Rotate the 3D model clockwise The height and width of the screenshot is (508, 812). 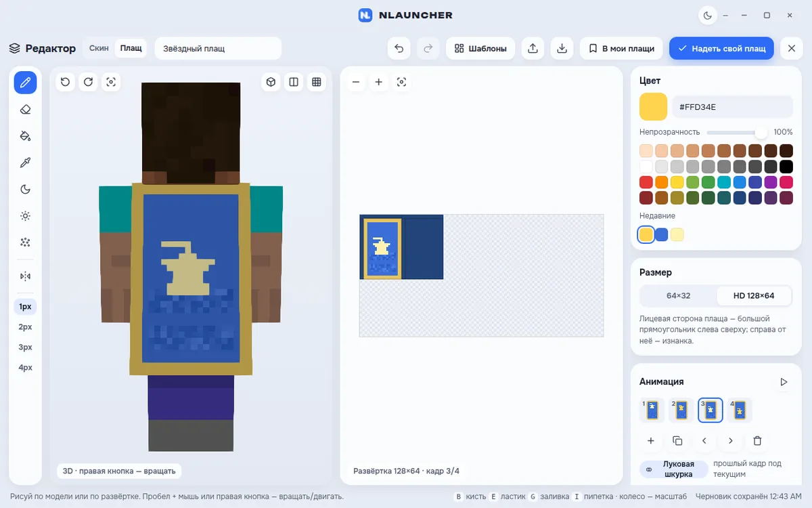click(88, 82)
